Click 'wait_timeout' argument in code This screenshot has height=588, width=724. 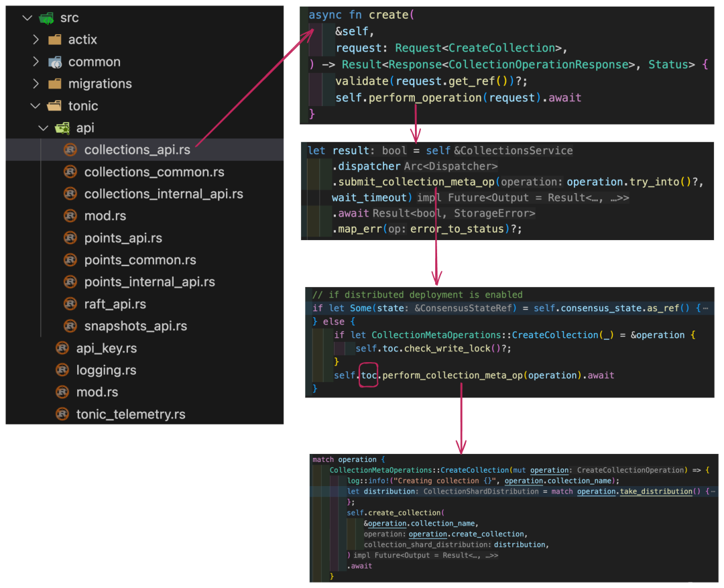(369, 198)
